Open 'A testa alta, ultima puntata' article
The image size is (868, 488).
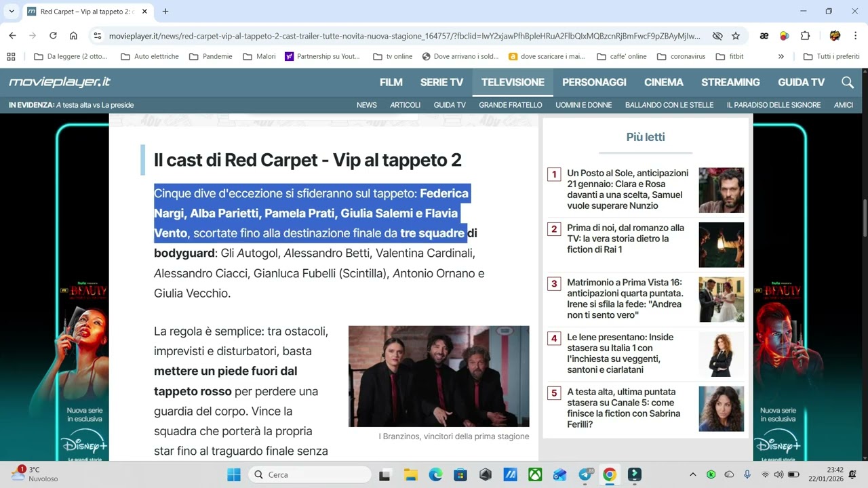(x=624, y=408)
